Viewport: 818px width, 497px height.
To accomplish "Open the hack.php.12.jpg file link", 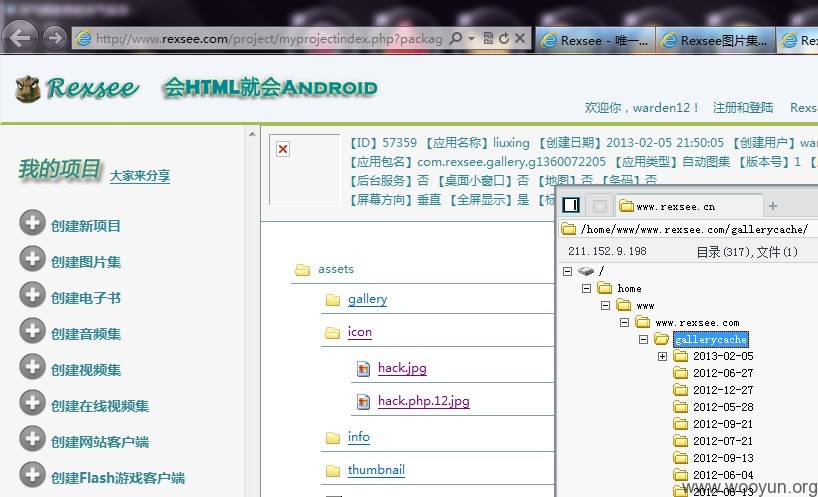I will pos(424,401).
